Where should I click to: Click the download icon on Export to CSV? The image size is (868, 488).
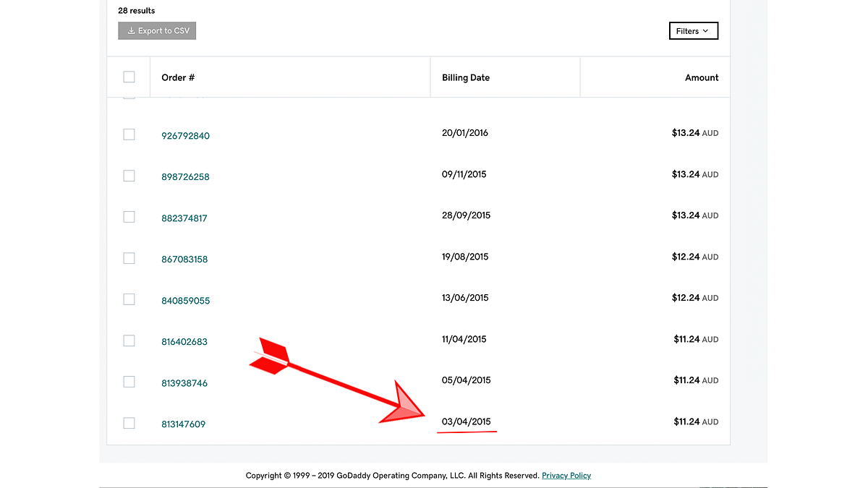132,30
